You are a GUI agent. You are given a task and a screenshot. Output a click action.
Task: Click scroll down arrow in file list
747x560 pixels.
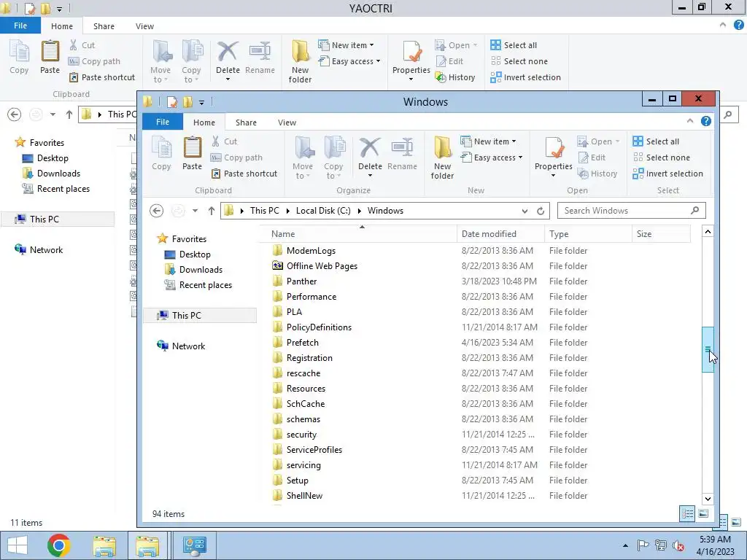[708, 499]
